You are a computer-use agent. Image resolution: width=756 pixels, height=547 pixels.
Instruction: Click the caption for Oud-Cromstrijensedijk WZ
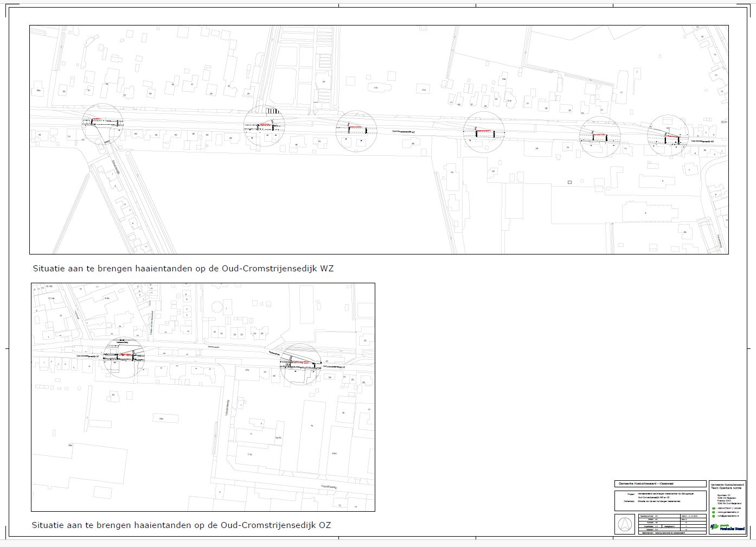[x=183, y=268]
